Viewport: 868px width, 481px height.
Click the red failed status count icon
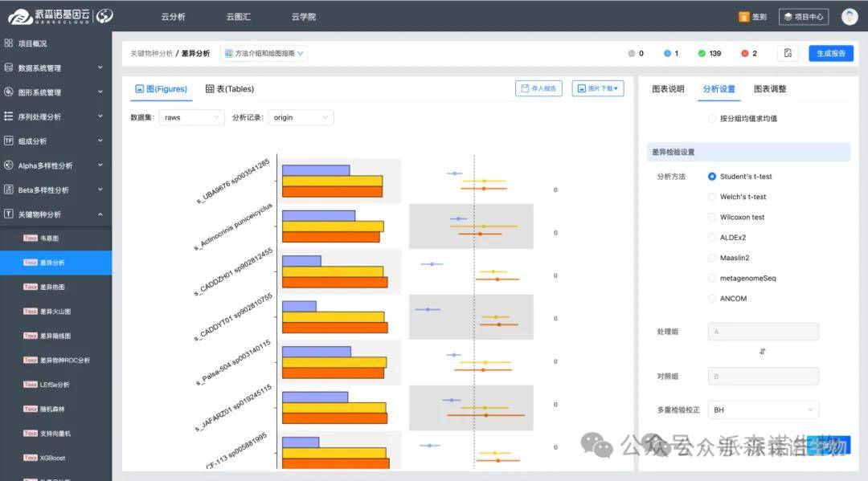(x=744, y=54)
